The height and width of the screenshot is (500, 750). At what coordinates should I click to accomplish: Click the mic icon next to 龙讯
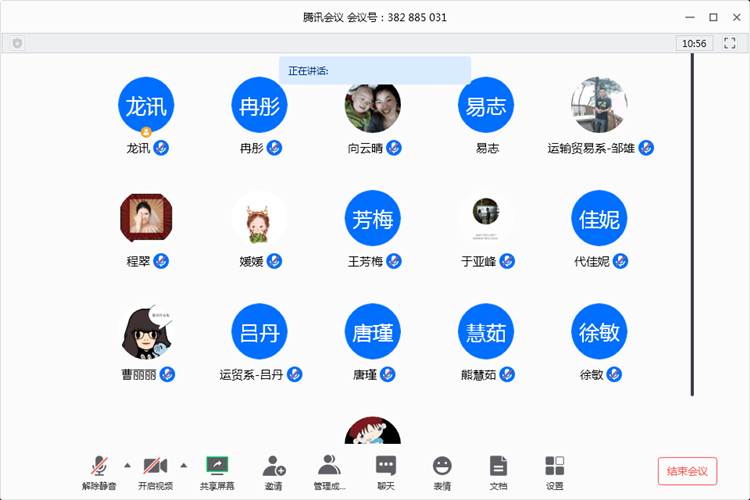(161, 148)
